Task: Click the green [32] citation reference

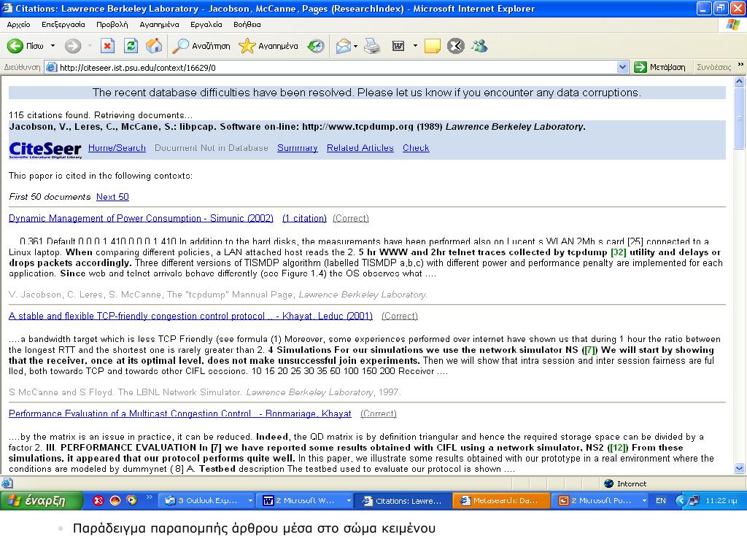Action: coord(619,252)
